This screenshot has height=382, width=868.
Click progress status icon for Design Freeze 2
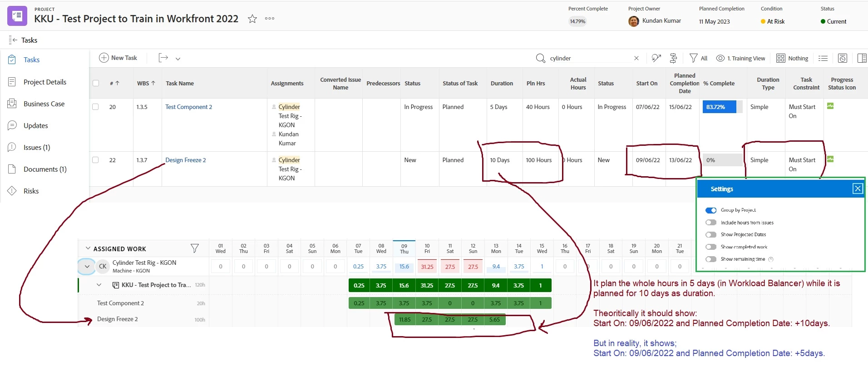click(x=830, y=159)
